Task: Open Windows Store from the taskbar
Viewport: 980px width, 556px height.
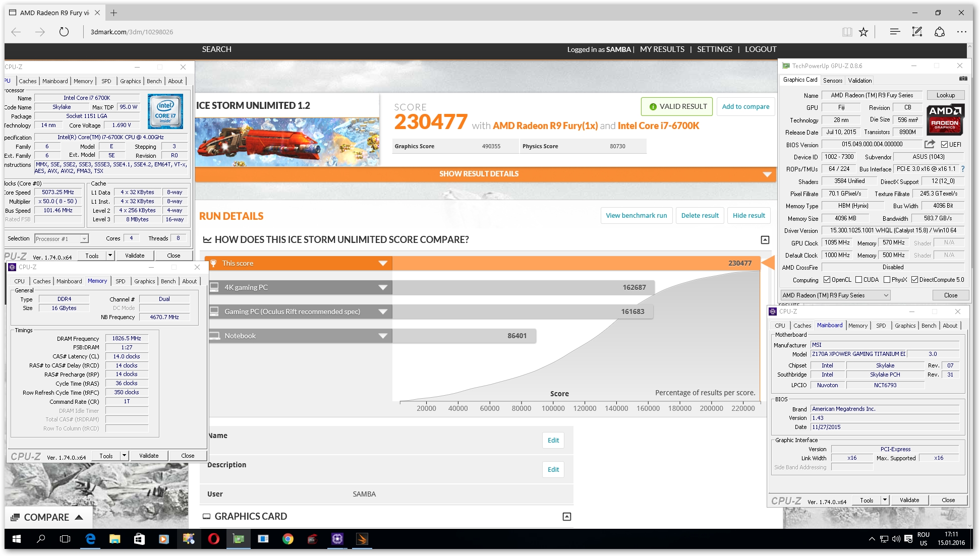Action: click(x=139, y=539)
